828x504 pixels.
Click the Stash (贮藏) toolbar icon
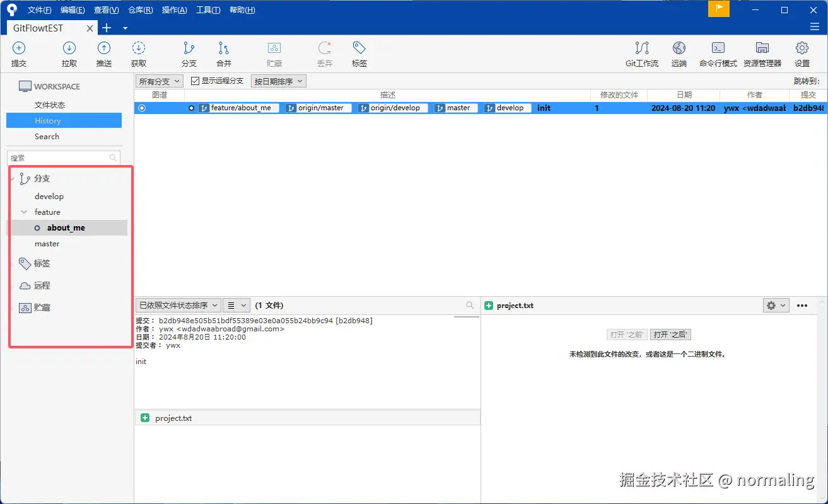tap(274, 48)
